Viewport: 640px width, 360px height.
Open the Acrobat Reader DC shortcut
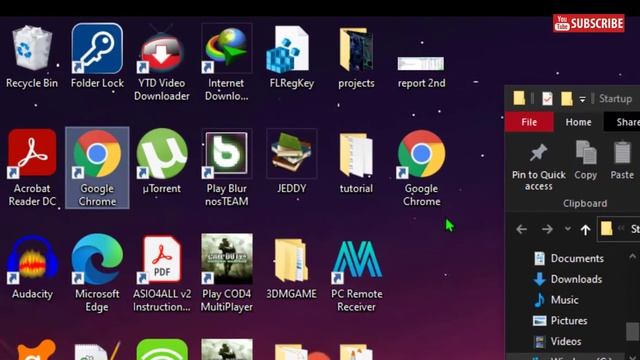click(32, 168)
